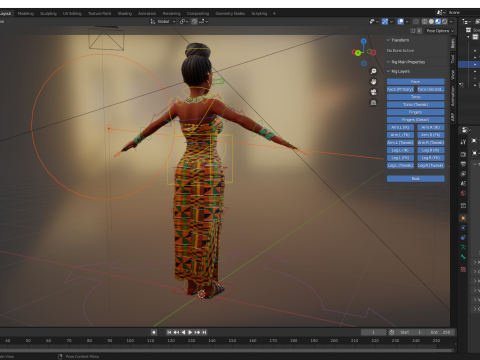This screenshot has height=360, width=480.
Task: Toggle the Fingers (Detail) rig layer
Action: (416, 120)
